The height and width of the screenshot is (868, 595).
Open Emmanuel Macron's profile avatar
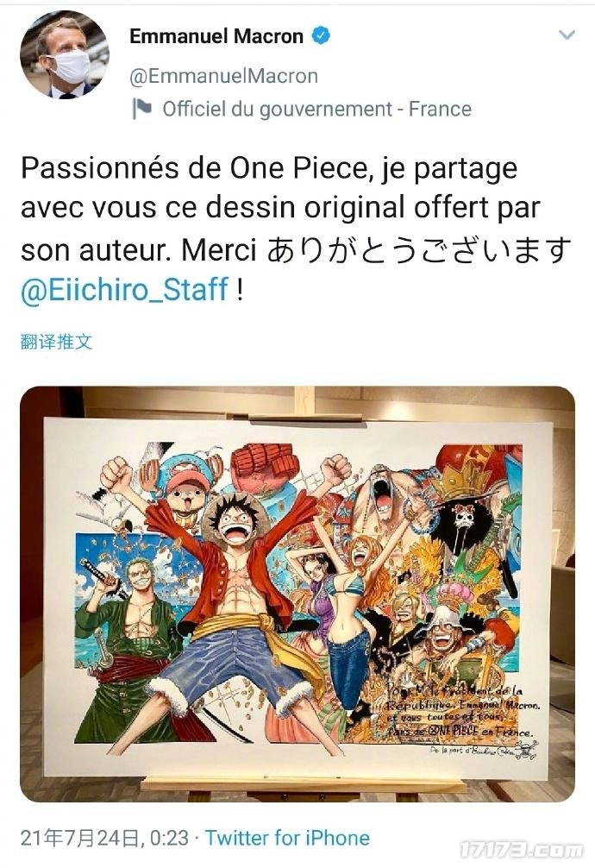[64, 55]
